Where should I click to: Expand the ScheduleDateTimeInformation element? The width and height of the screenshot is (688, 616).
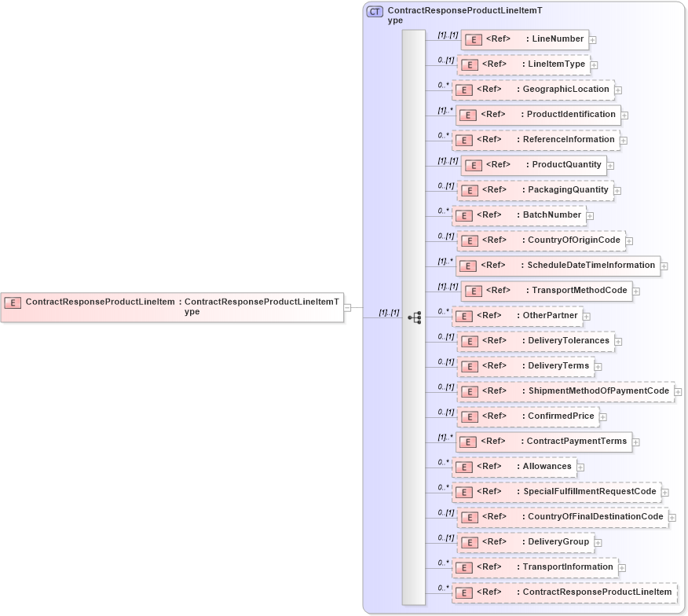pos(664,266)
